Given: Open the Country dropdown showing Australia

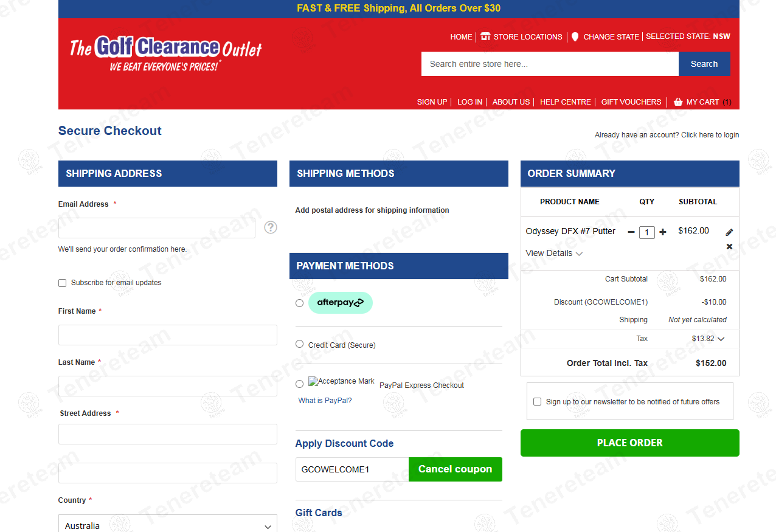Looking at the screenshot, I should [x=168, y=525].
